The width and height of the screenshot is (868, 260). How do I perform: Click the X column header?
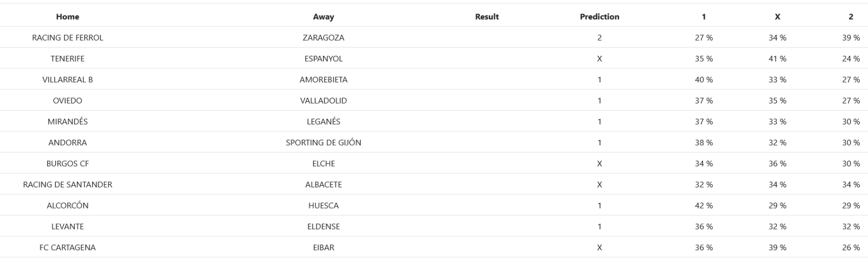(x=777, y=17)
